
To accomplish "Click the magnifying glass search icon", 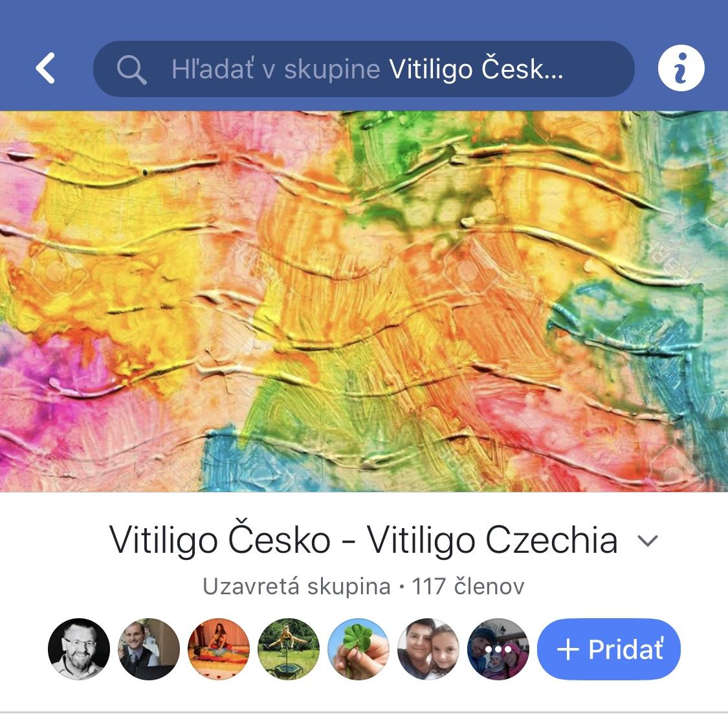I will 132,70.
